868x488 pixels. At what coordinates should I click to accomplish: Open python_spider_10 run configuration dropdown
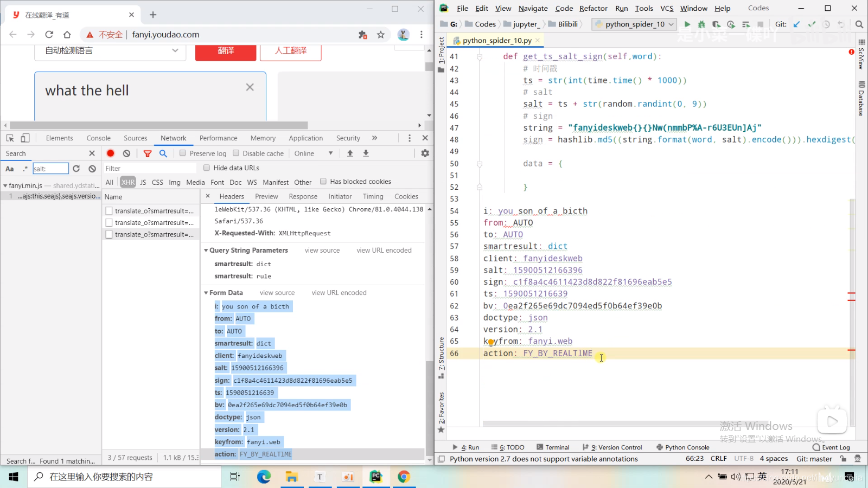point(635,24)
